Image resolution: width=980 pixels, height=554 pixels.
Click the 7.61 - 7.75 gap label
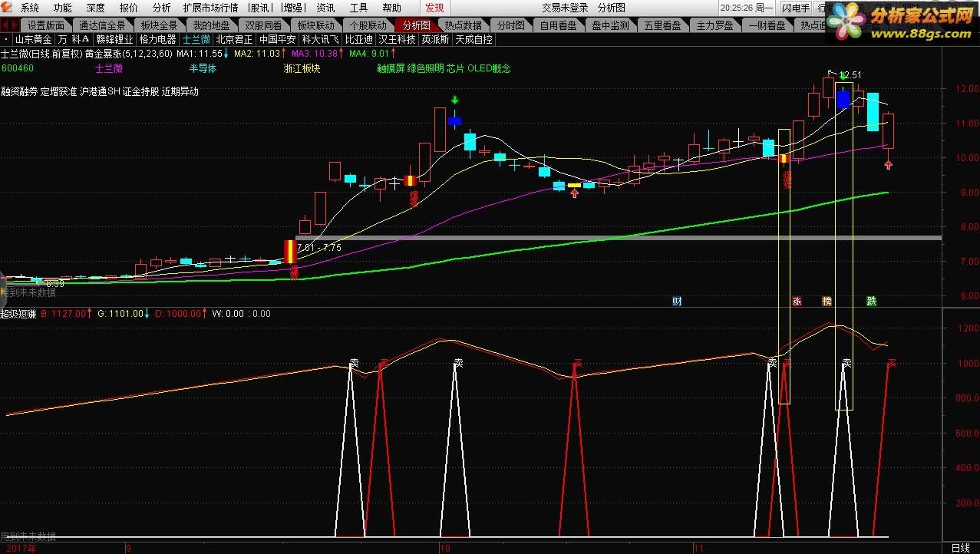318,247
